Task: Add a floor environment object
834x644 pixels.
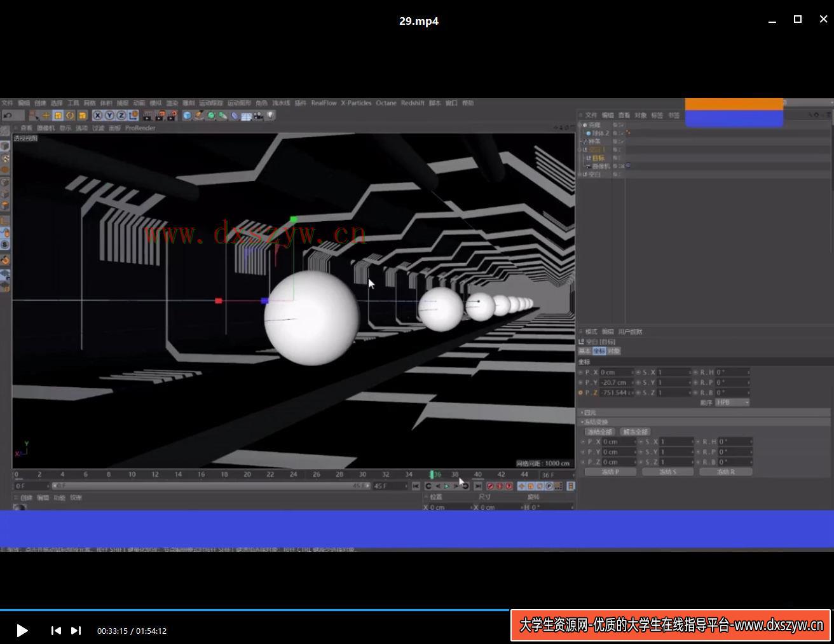Action: click(246, 115)
